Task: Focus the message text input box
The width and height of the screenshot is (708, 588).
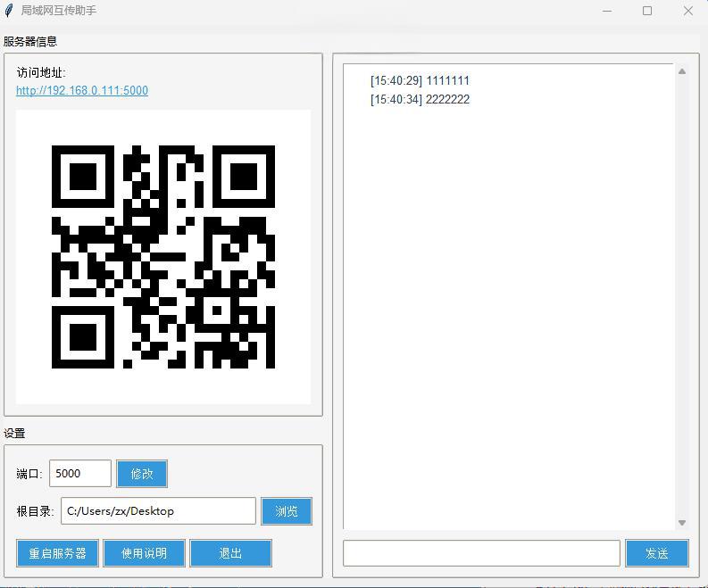Action: [x=481, y=553]
